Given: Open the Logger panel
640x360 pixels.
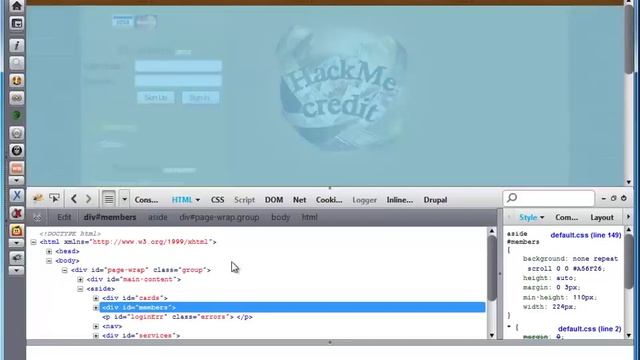Looking at the screenshot, I should click(x=364, y=200).
